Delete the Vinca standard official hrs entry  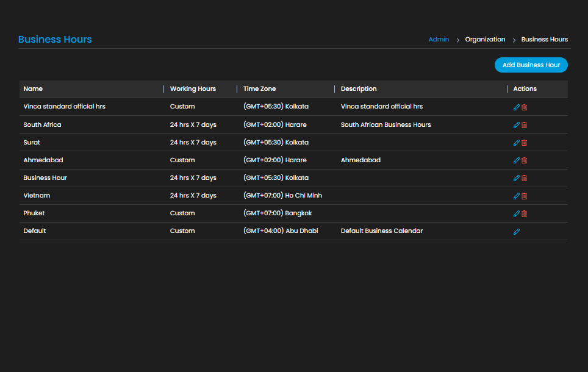(x=524, y=107)
